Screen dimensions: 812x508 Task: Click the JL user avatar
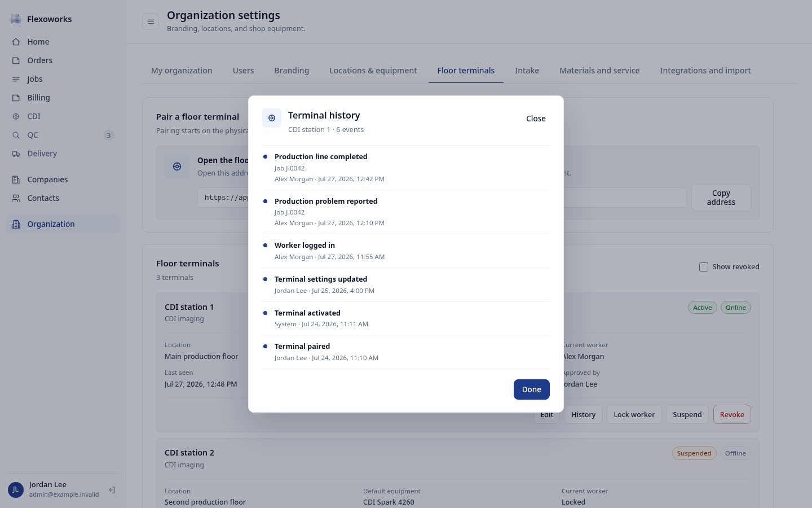pos(16,490)
